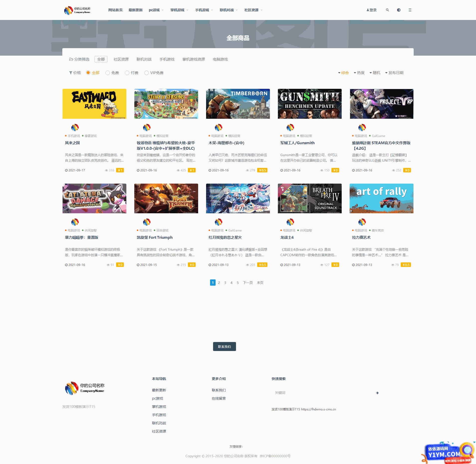Click author avatar on 风来之国 card

[x=75, y=127]
